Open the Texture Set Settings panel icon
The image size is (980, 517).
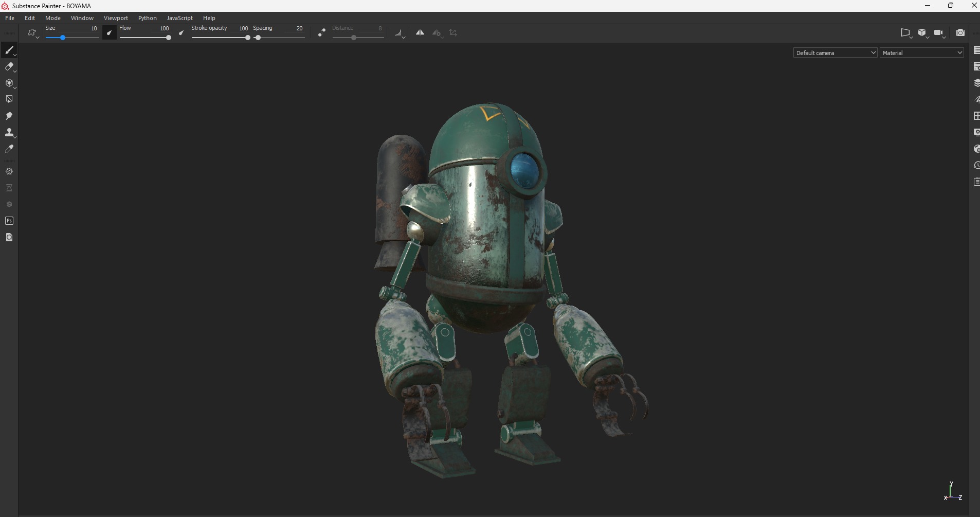click(976, 66)
